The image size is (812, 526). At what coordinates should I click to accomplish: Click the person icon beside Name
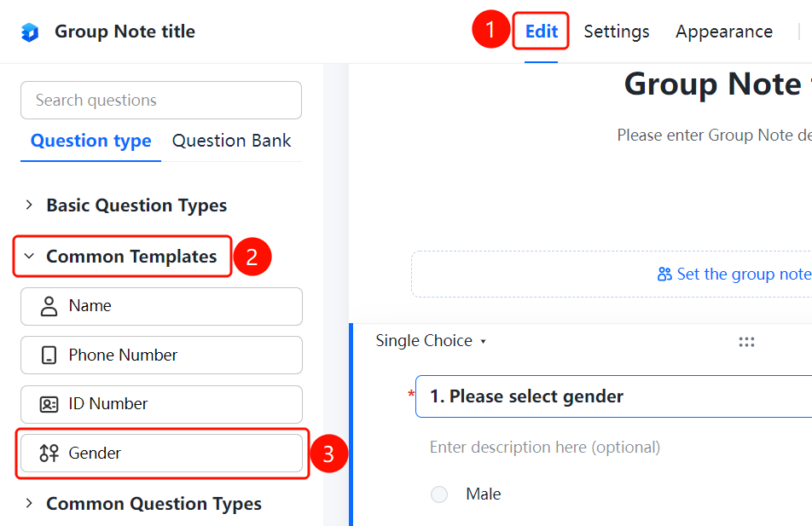49,306
